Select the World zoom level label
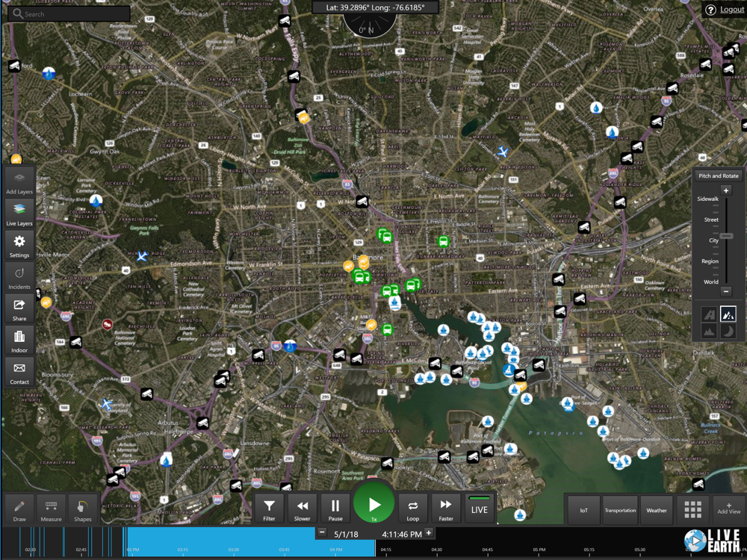The width and height of the screenshot is (747, 560). click(x=711, y=281)
